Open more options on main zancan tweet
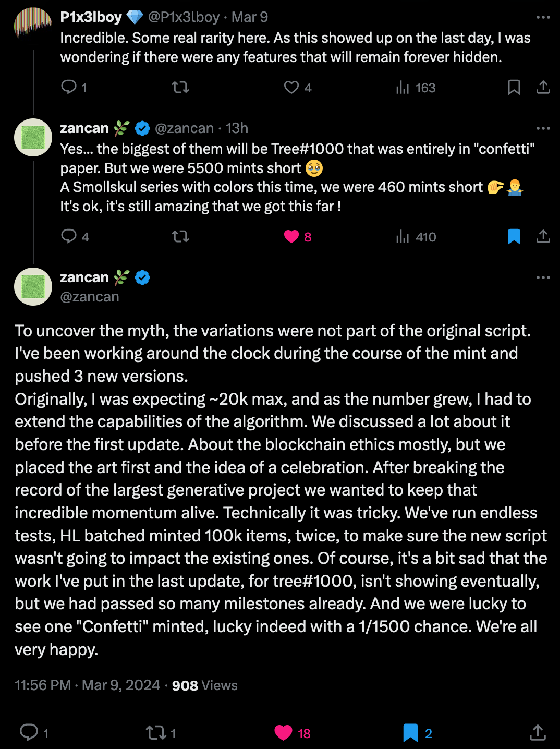Image resolution: width=560 pixels, height=749 pixels. [x=543, y=277]
